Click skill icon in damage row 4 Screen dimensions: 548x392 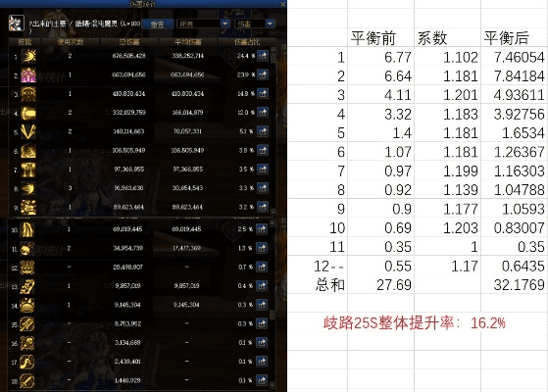tap(28, 113)
